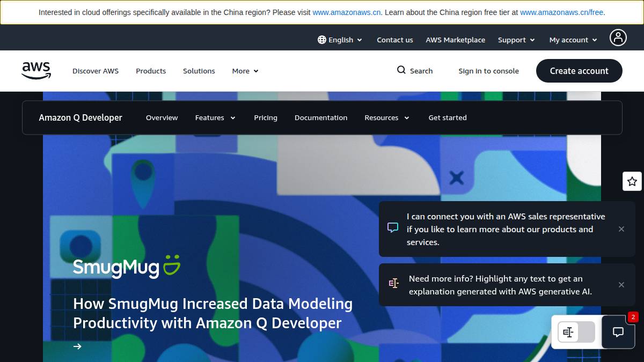Image resolution: width=644 pixels, height=362 pixels.
Task: Open the My account dropdown
Action: [x=573, y=40]
